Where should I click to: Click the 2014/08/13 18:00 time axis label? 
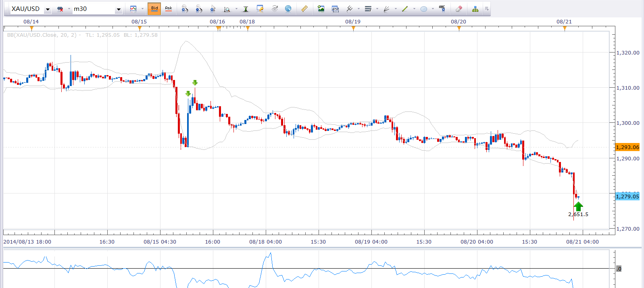(27, 242)
